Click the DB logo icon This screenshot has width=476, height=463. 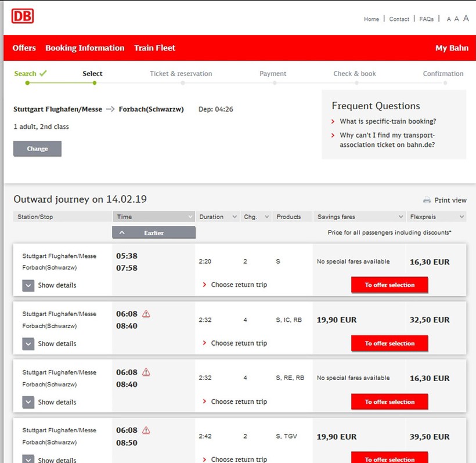(x=23, y=16)
